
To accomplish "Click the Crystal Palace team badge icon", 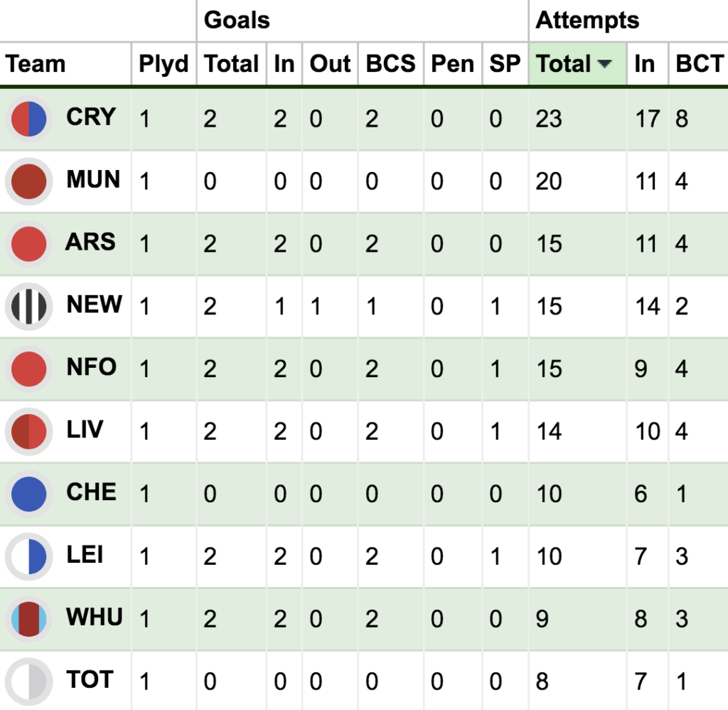I will 28,119.
